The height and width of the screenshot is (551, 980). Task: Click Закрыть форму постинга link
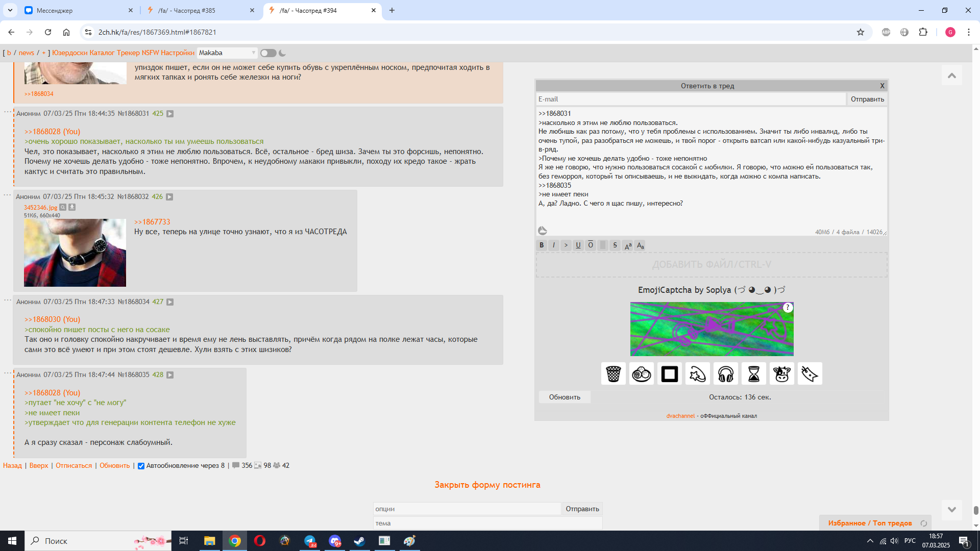tap(487, 485)
